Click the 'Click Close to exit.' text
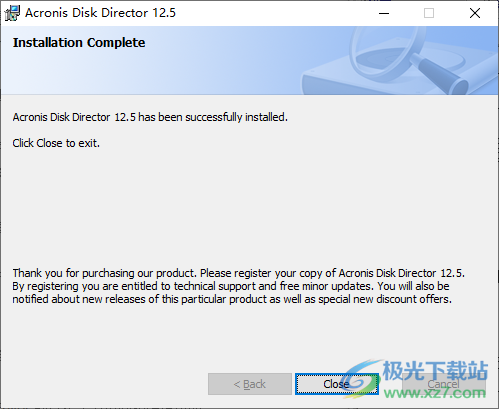499x409 pixels. pos(56,143)
